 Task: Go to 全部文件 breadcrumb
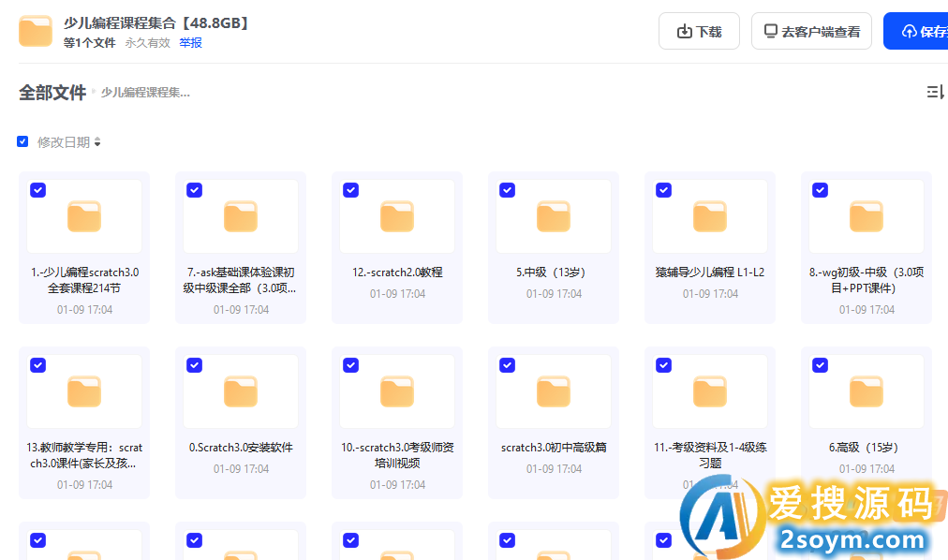(x=52, y=93)
